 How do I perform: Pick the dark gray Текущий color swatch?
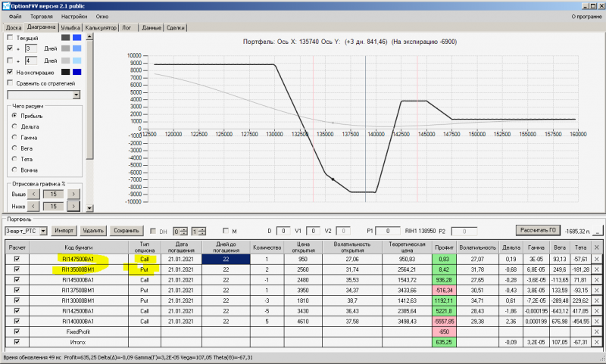pos(66,37)
